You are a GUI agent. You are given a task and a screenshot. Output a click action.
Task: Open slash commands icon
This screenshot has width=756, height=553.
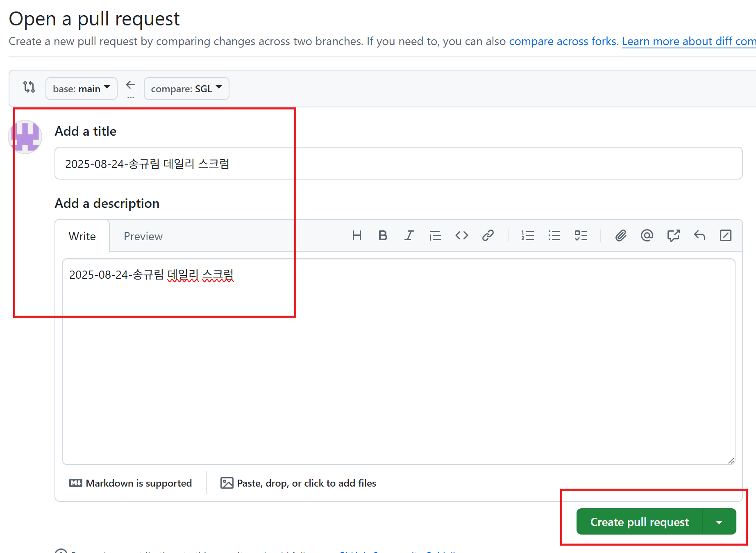[x=726, y=235]
